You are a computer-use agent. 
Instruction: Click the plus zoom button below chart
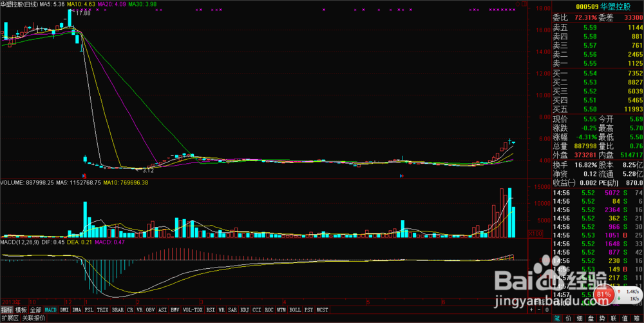tap(531, 310)
